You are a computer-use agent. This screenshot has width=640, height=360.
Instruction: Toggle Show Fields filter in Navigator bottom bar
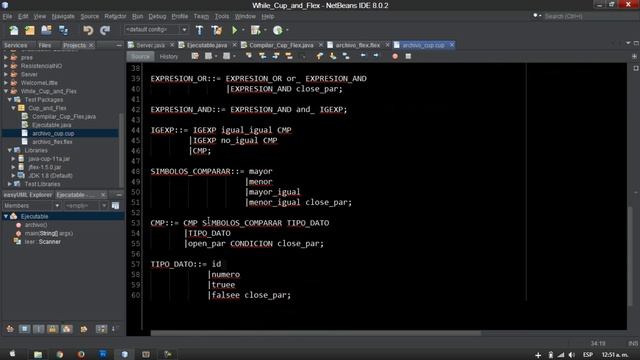pyautogui.click(x=24, y=329)
